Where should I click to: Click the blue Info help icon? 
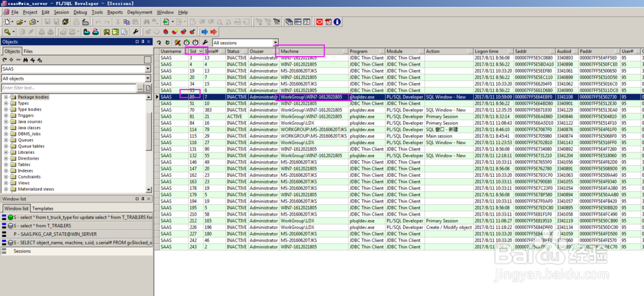coord(337,22)
